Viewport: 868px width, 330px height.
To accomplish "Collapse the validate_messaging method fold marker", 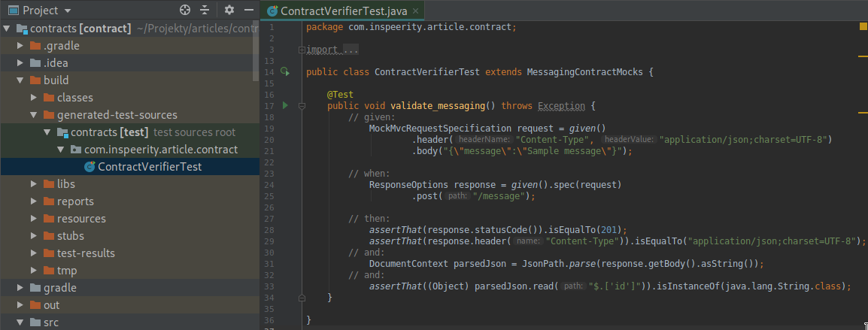I will click(x=302, y=107).
